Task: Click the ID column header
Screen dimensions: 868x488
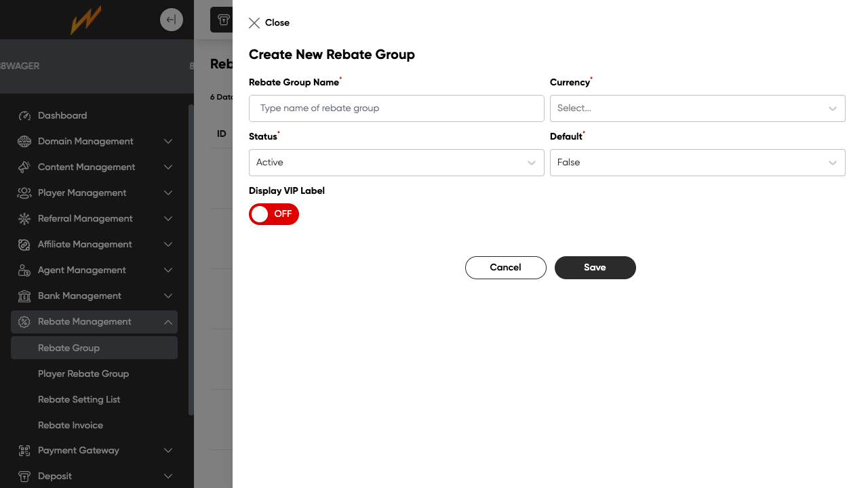Action: tap(222, 134)
